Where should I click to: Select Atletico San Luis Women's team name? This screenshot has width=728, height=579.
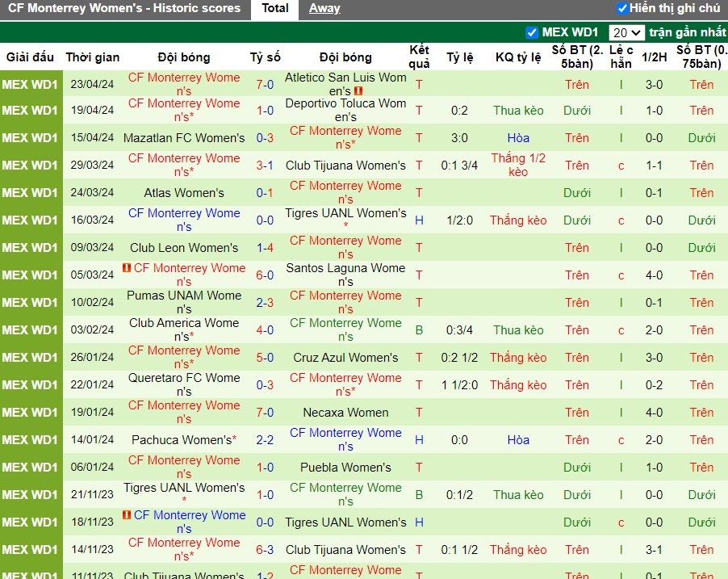pos(345,84)
